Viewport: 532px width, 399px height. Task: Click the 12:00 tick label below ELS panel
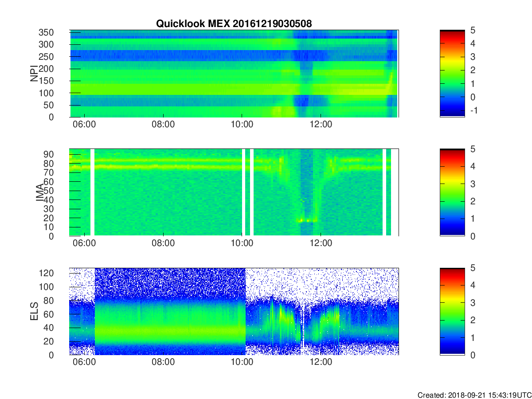(321, 362)
